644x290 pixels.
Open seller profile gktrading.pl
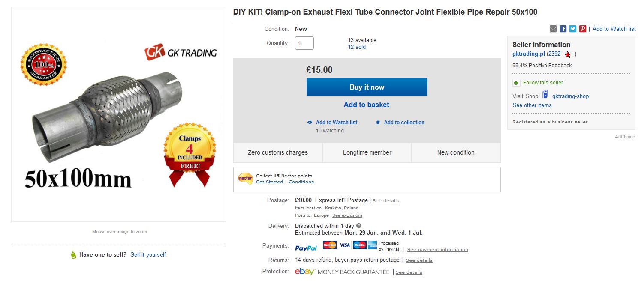(x=528, y=54)
